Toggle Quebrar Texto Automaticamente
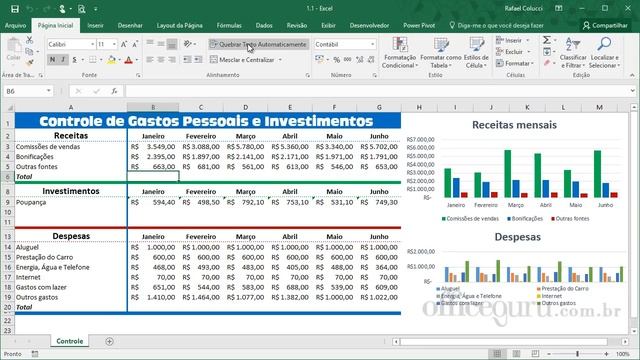The height and width of the screenshot is (360, 640). (x=258, y=44)
